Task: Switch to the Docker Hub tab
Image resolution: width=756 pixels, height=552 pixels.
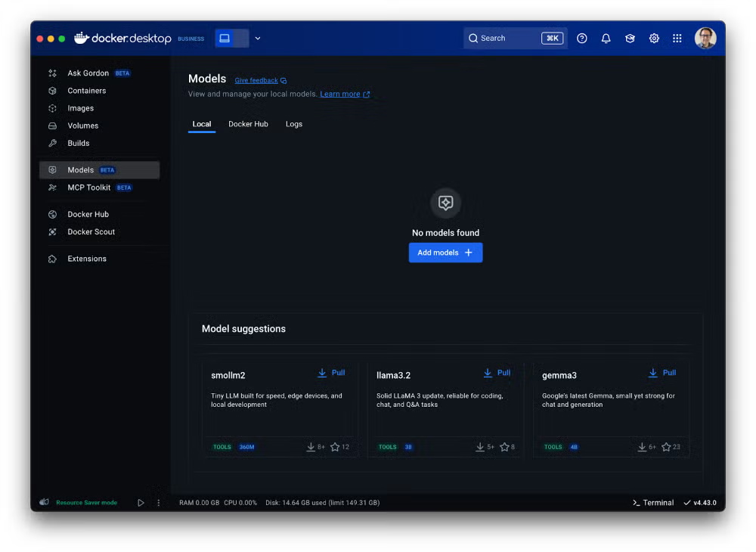Action: point(248,124)
